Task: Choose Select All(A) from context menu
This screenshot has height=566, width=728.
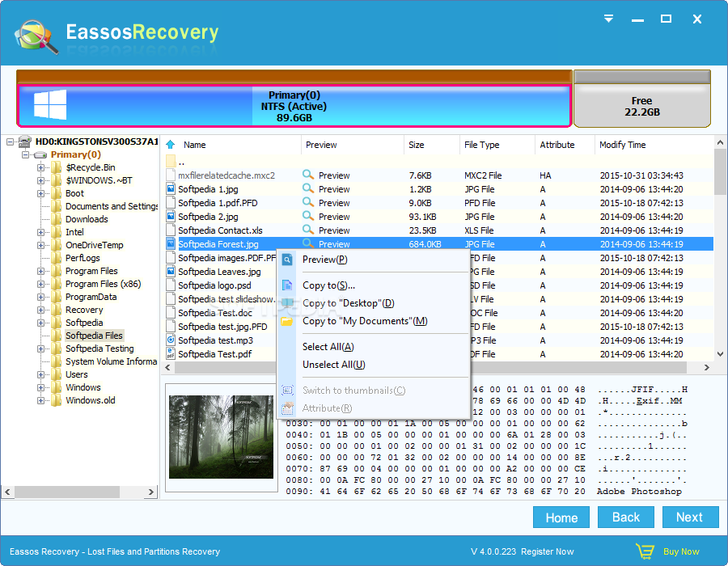Action: (x=373, y=347)
